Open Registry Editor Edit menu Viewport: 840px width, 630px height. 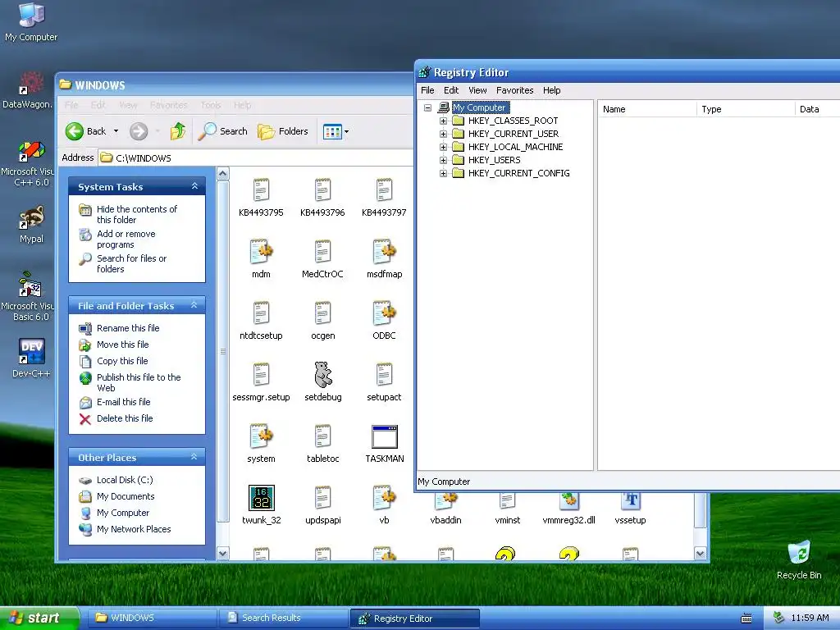(451, 90)
